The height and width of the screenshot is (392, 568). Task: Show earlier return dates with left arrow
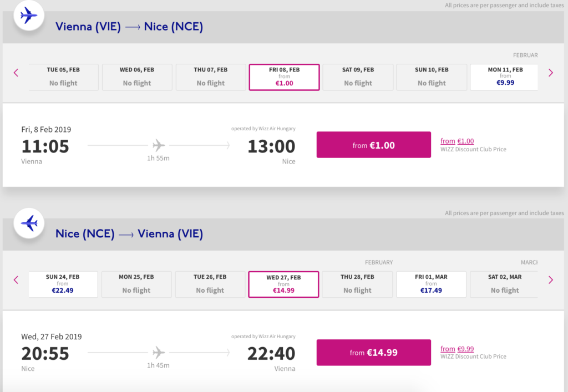[16, 280]
